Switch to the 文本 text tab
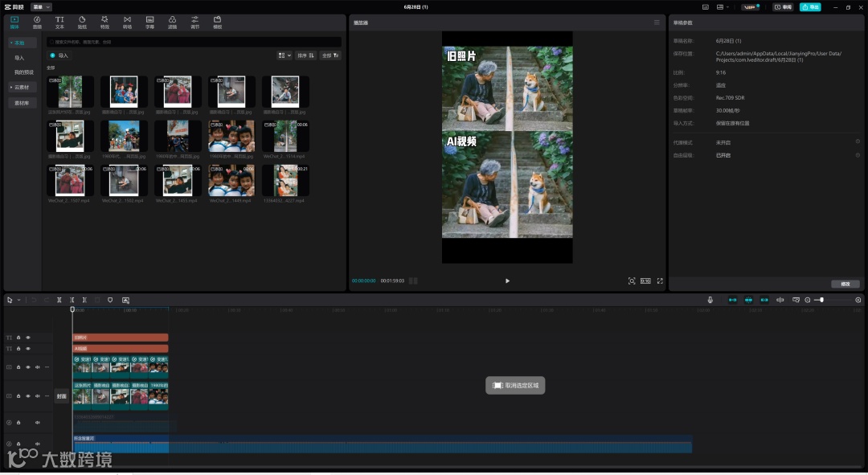The height and width of the screenshot is (475, 868). pos(59,23)
